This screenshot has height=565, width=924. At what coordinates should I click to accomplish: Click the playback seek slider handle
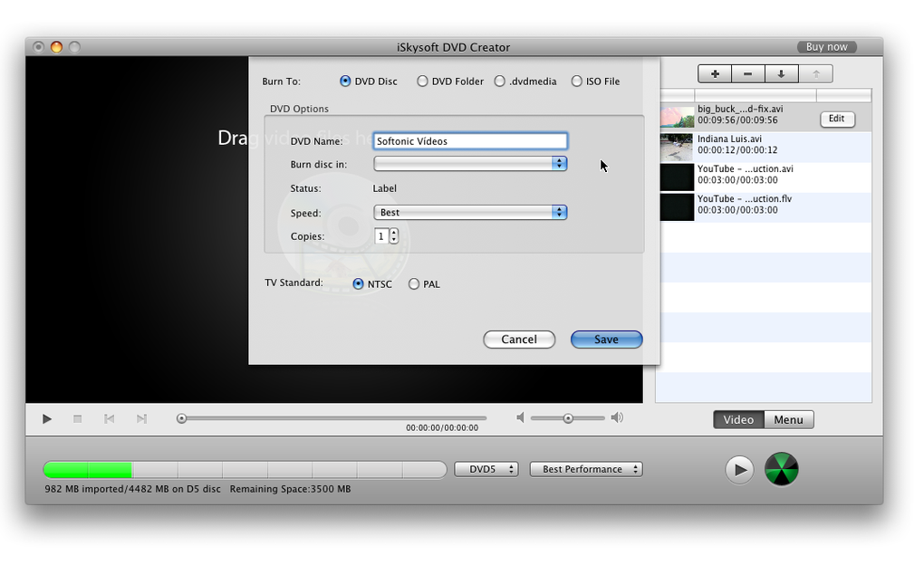pyautogui.click(x=181, y=418)
